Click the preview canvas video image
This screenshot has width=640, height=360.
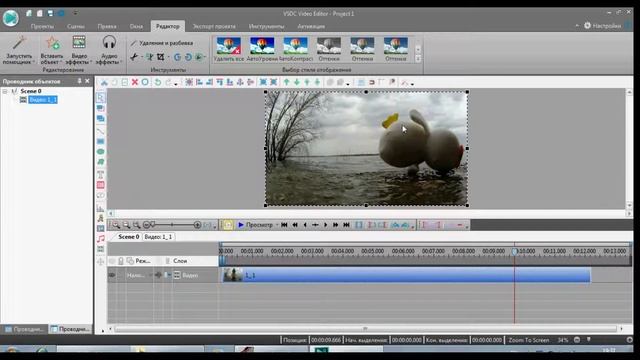[366, 149]
